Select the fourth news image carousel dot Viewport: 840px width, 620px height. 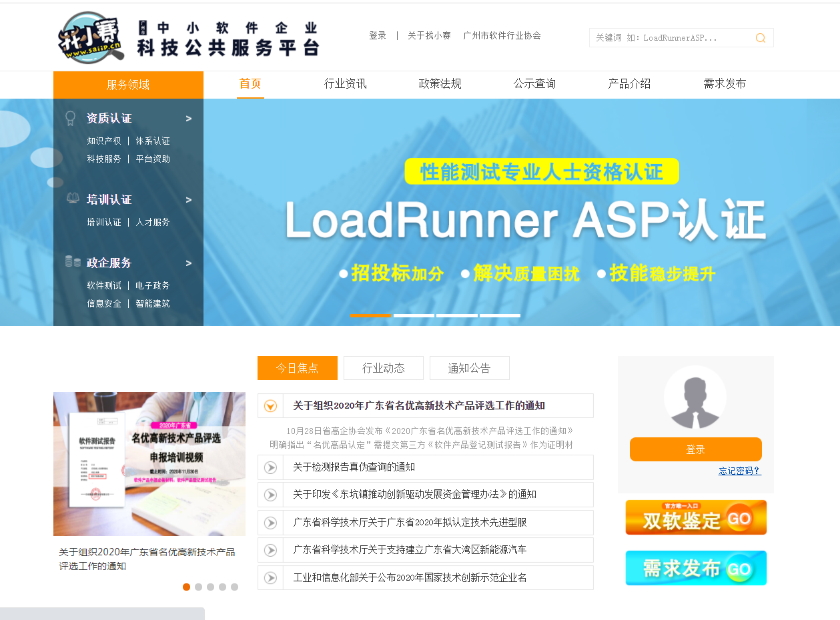tap(222, 587)
